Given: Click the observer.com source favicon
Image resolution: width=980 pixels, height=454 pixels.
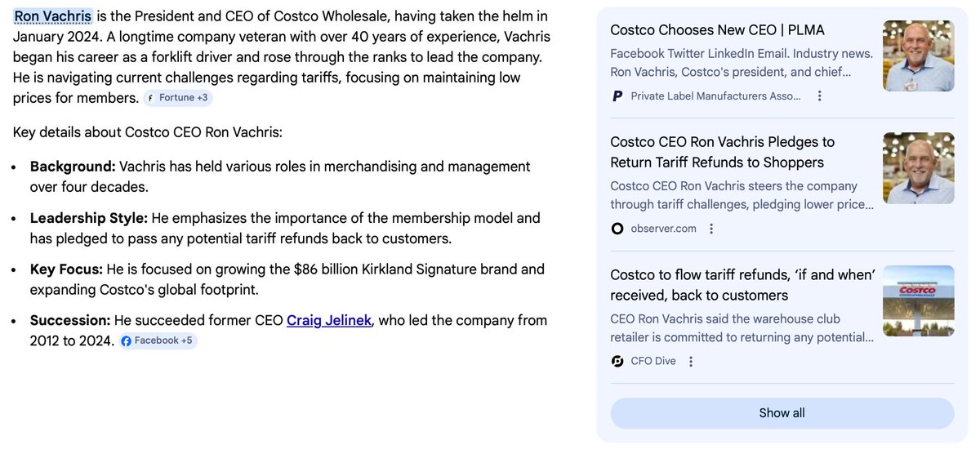Looking at the screenshot, I should pos(617,229).
